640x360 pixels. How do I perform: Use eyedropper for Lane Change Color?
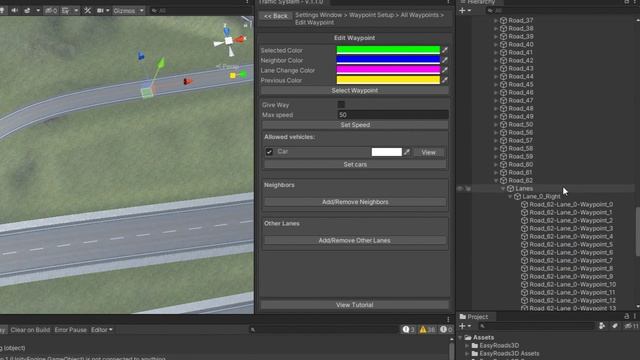pyautogui.click(x=444, y=70)
